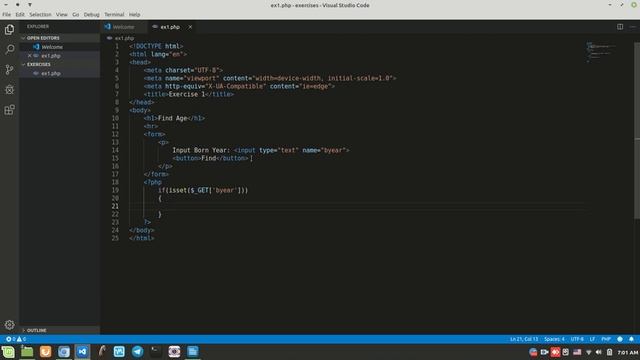Open the system monitor taskbar icon

click(119, 351)
